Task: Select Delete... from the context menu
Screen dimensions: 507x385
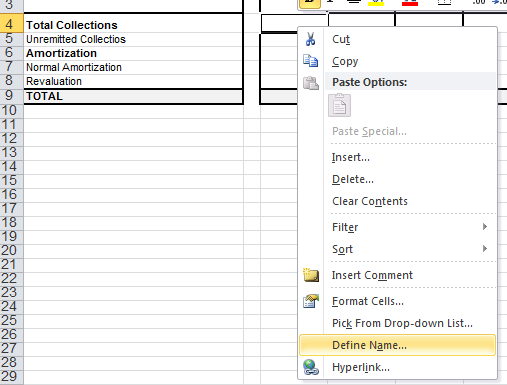Action: click(x=353, y=179)
